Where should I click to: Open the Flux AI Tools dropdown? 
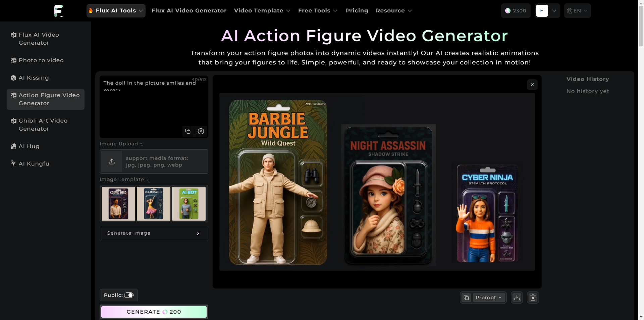[115, 10]
